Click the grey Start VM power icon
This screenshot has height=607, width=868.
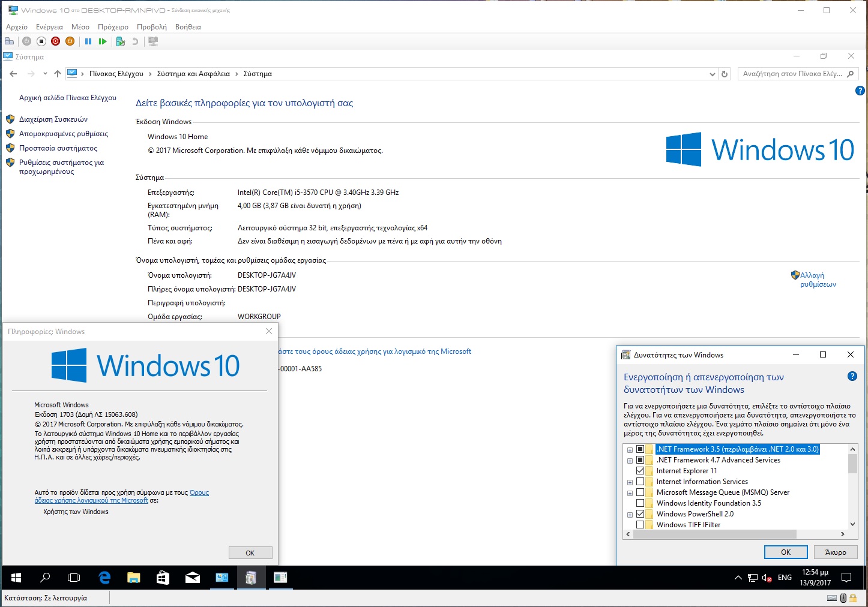[26, 41]
